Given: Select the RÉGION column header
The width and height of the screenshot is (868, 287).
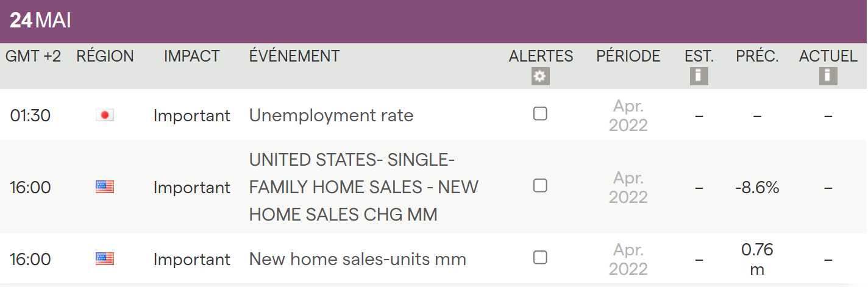Looking at the screenshot, I should [105, 57].
